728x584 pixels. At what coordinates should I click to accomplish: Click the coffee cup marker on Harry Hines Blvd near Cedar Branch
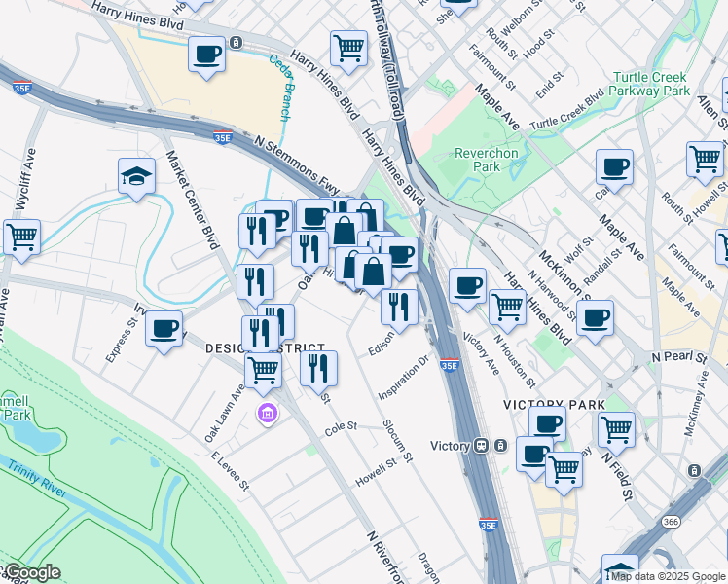[206, 55]
